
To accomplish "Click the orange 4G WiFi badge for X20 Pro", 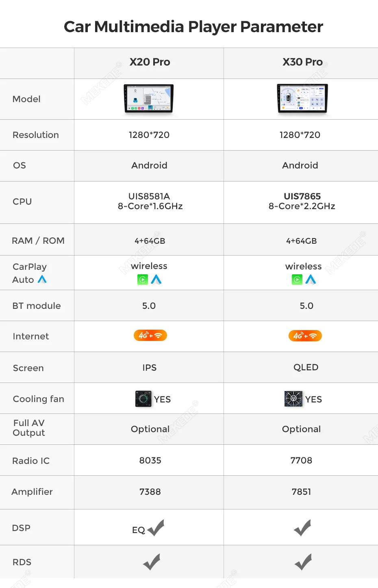I will (150, 335).
